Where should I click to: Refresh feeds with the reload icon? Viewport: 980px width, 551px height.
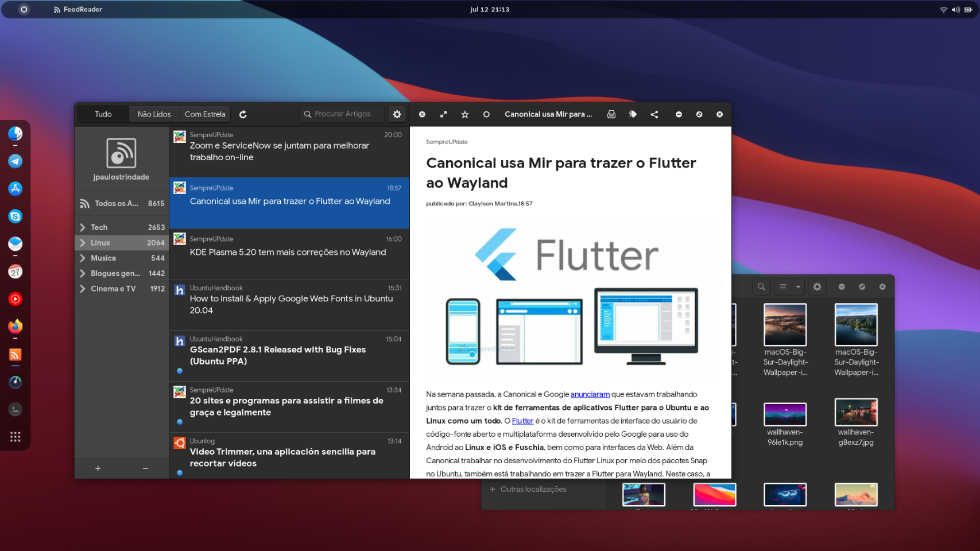pyautogui.click(x=243, y=114)
